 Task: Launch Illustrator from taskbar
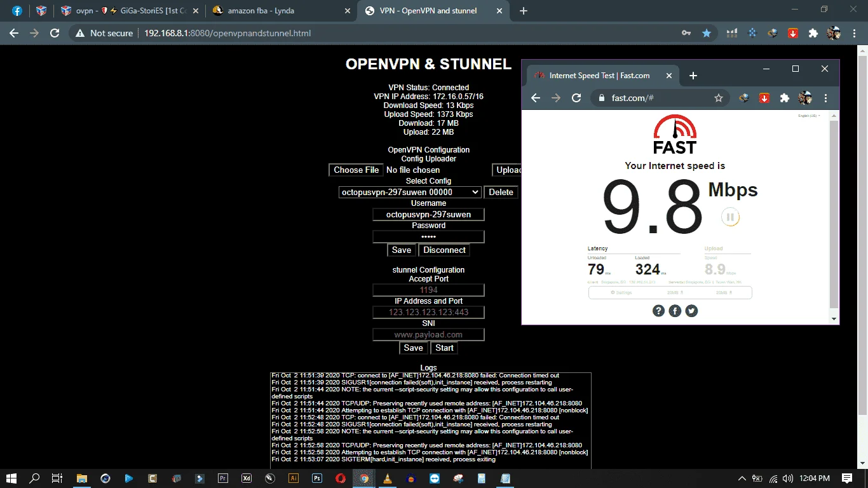click(294, 478)
